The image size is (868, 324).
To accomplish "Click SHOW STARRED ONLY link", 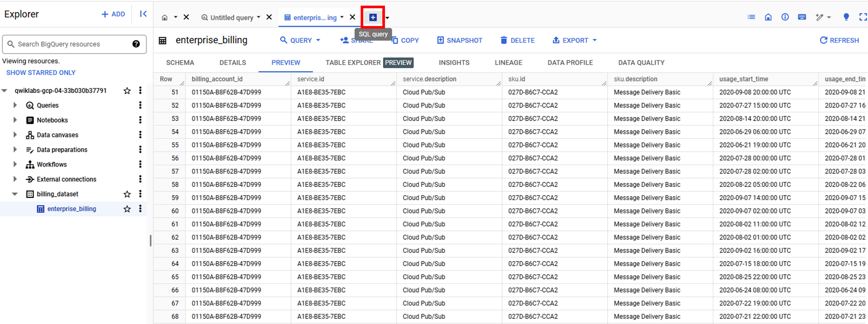I will [41, 72].
